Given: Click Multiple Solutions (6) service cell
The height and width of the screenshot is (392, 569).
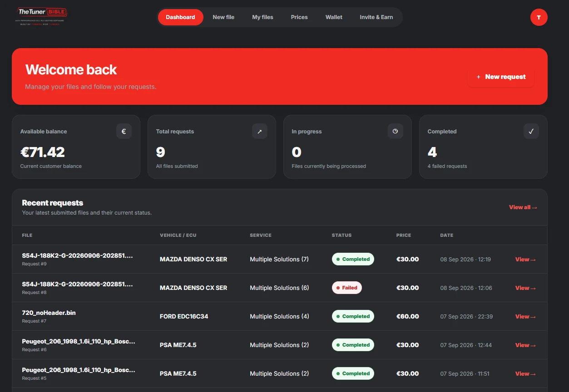Looking at the screenshot, I should click(279, 288).
